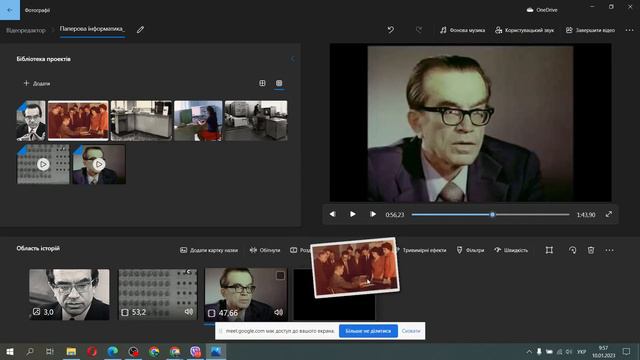Select black-and-white portrait photo in library
This screenshot has width=640, height=360.
coord(31,120)
